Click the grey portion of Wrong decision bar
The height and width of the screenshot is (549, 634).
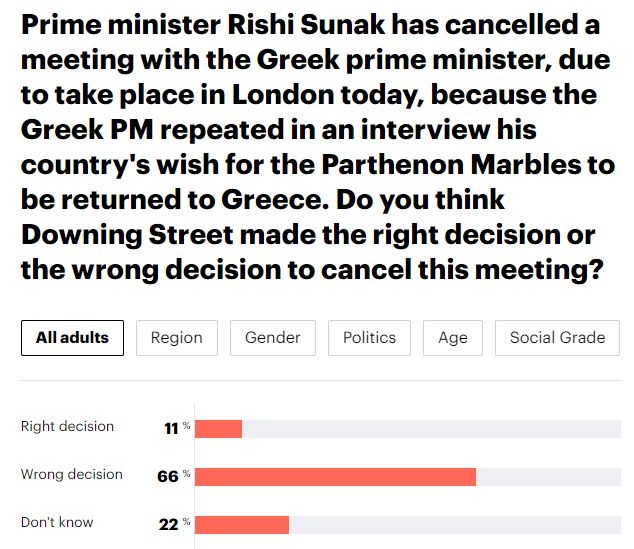(548, 476)
